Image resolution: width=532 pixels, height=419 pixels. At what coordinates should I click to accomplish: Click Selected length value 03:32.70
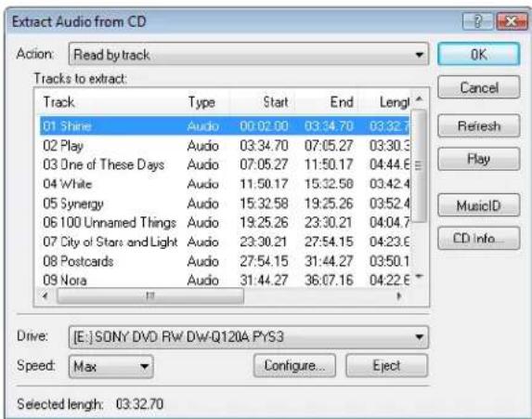point(139,404)
